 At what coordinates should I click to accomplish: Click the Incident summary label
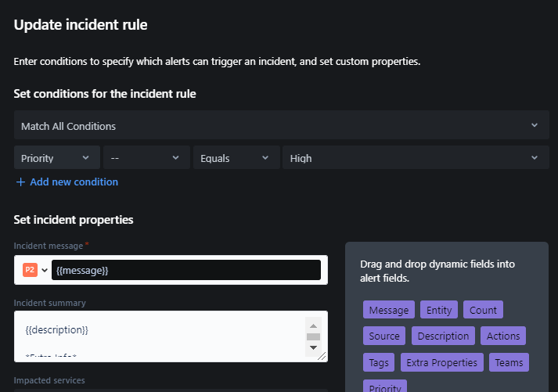coord(50,303)
